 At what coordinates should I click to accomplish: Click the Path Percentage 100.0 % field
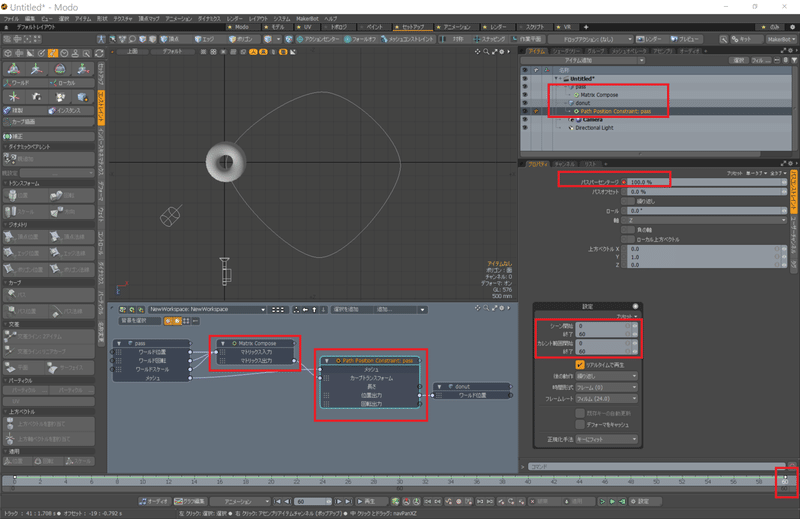pyautogui.click(x=706, y=182)
